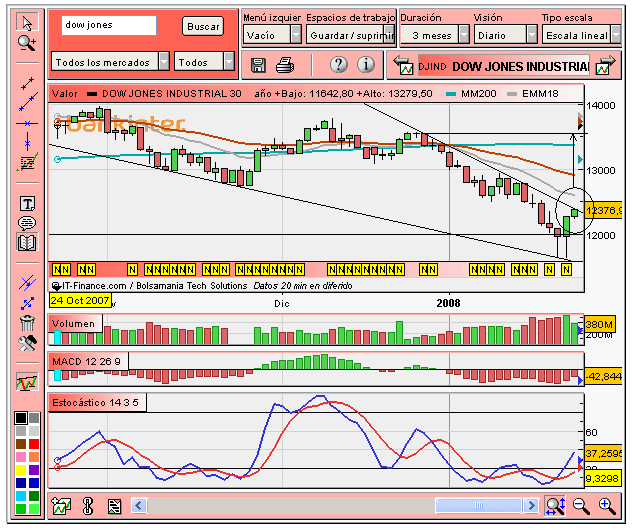The image size is (632, 530).
Task: Click the MACD 12 26 9 indicator label
Action: pyautogui.click(x=88, y=362)
